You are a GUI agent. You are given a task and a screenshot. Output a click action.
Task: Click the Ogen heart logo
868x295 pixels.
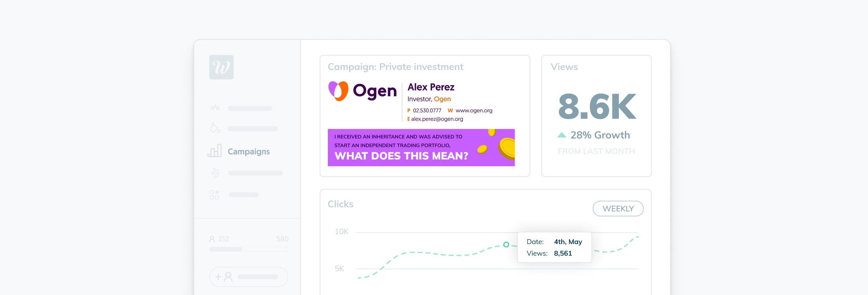click(338, 91)
